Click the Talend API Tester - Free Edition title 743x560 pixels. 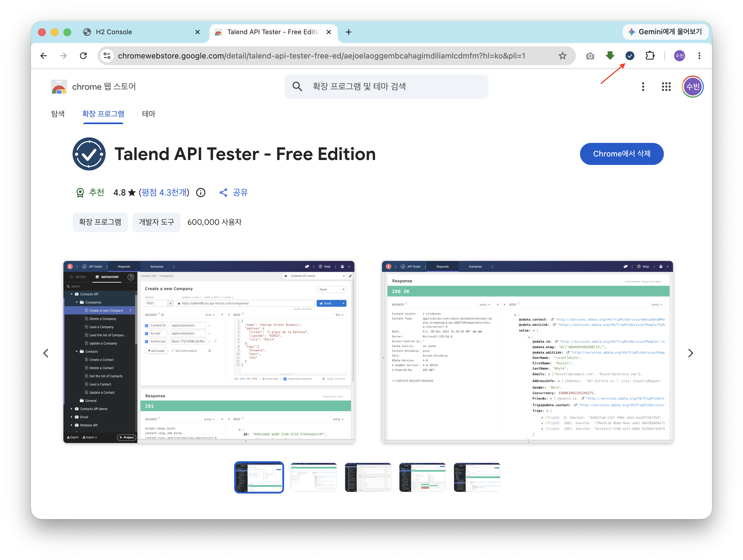pos(245,154)
